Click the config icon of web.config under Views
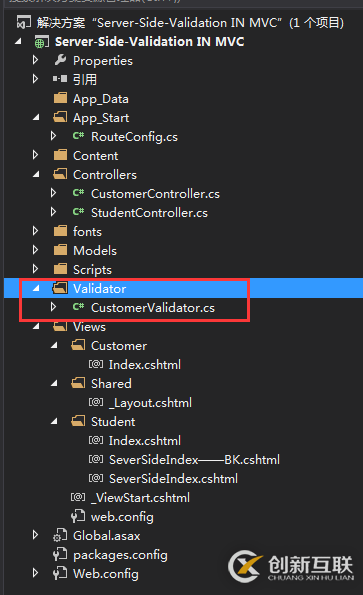This screenshot has width=363, height=595. (78, 516)
